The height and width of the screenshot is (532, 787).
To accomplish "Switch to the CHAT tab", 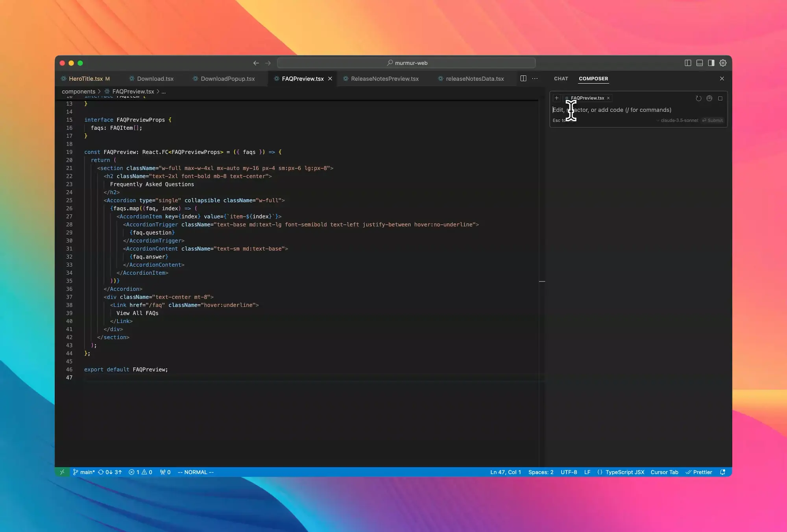I will click(561, 79).
